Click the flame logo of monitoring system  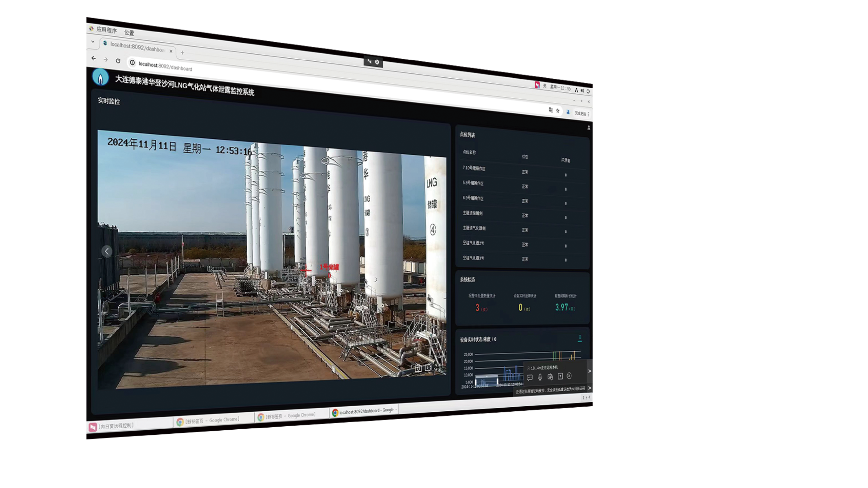click(x=100, y=78)
